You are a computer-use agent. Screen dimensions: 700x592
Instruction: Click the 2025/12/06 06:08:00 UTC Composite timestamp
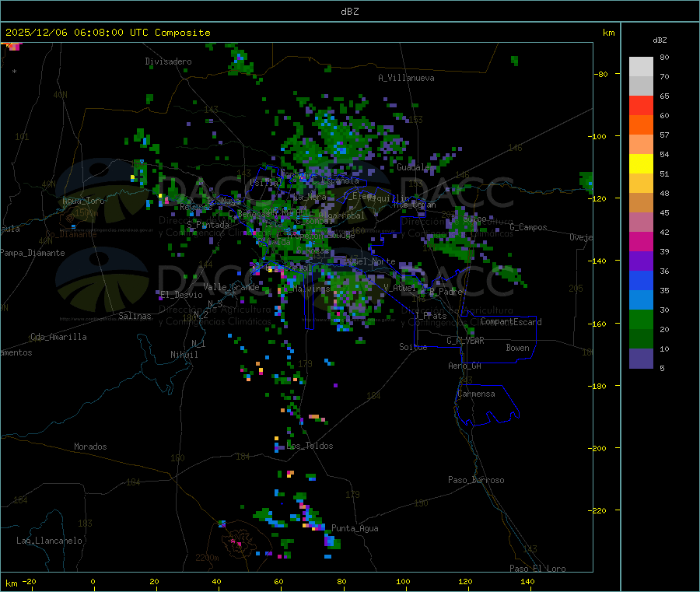point(107,33)
